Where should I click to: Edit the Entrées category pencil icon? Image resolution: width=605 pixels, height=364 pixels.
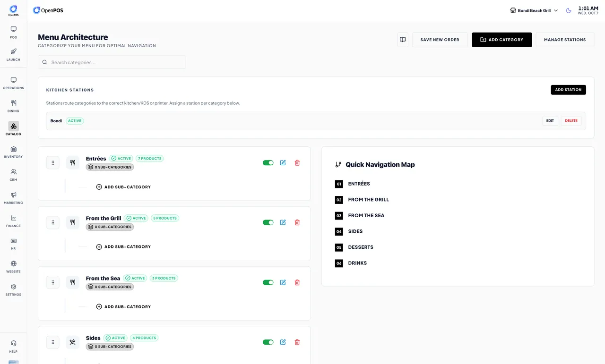[x=283, y=163]
